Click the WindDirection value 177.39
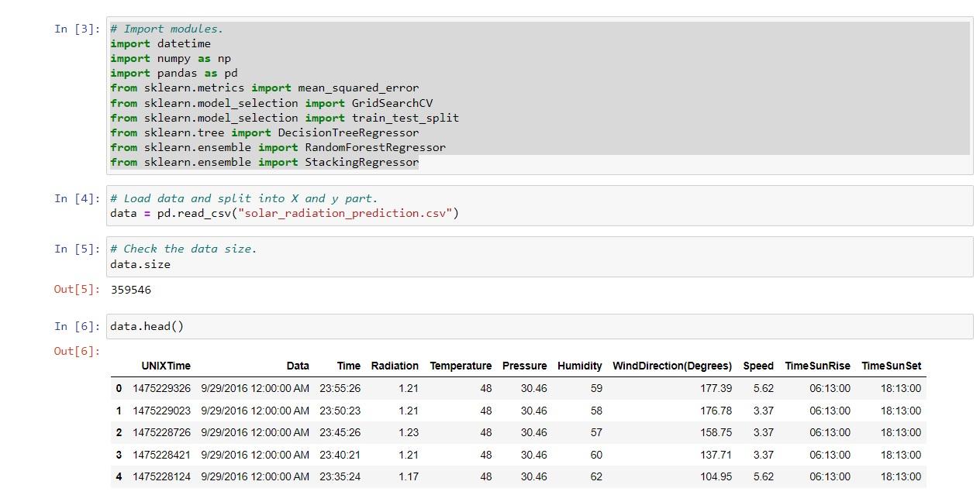 coord(716,388)
